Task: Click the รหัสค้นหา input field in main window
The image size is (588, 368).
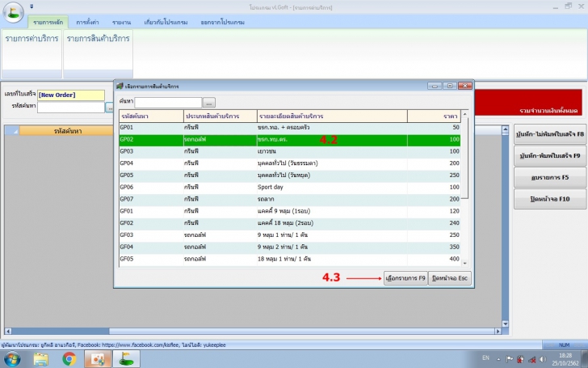Action: (x=71, y=107)
